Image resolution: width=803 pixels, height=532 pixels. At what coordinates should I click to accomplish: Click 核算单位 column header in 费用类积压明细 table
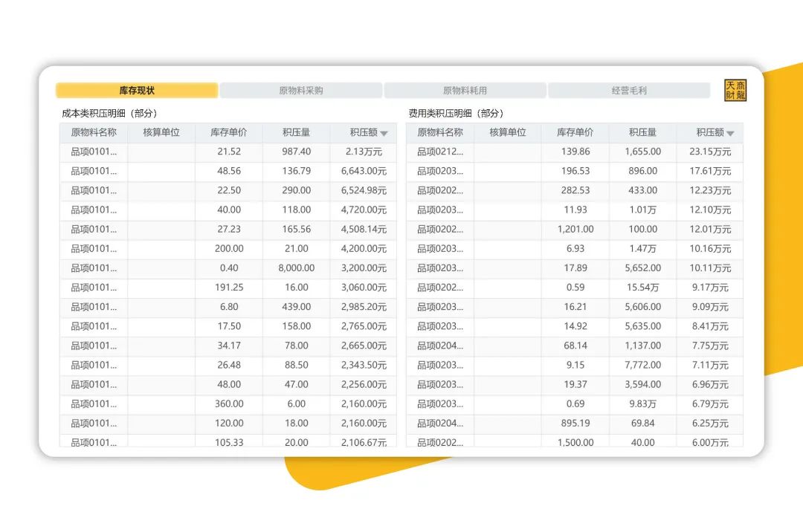(507, 133)
